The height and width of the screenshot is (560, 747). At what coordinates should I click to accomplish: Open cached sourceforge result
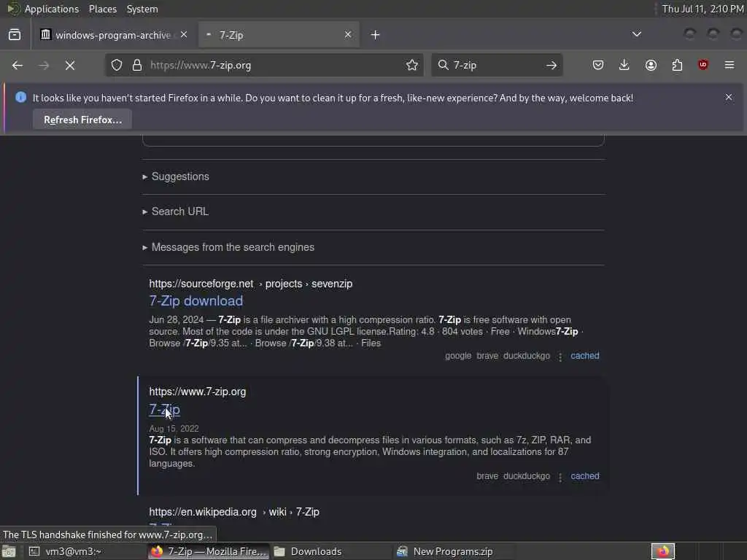[584, 356]
